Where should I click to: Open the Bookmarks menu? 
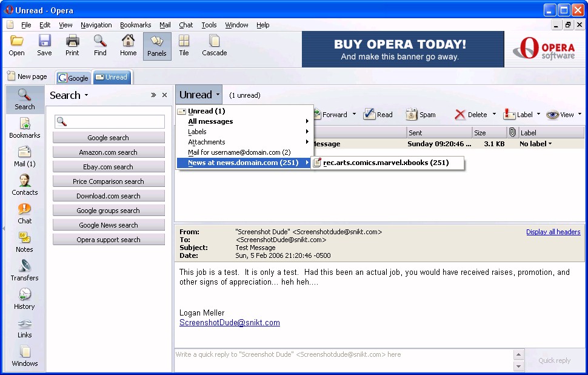(135, 25)
